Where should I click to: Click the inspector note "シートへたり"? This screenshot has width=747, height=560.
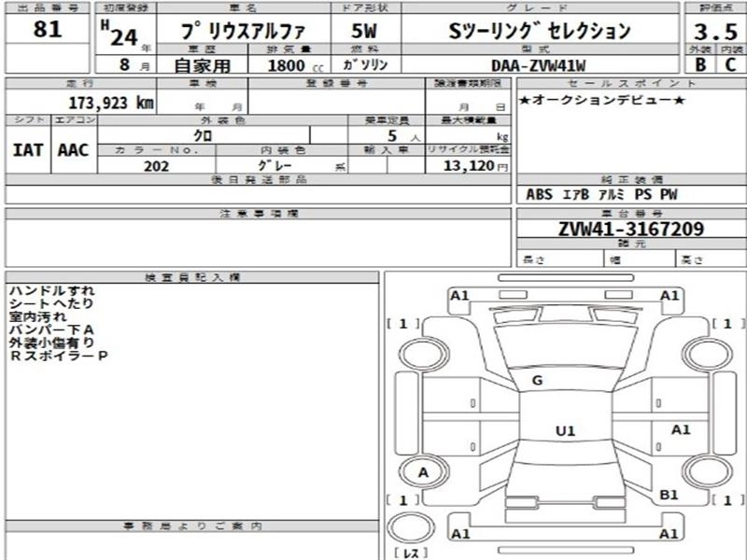(x=51, y=303)
